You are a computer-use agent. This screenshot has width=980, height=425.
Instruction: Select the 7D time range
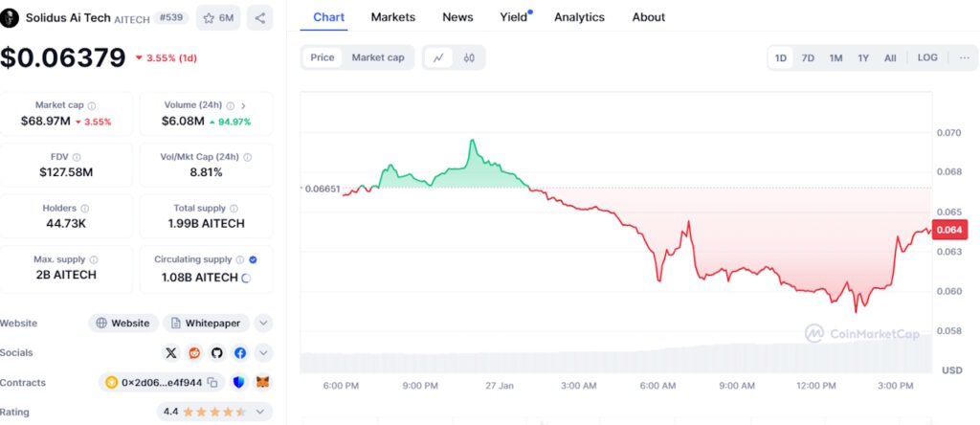pos(808,57)
